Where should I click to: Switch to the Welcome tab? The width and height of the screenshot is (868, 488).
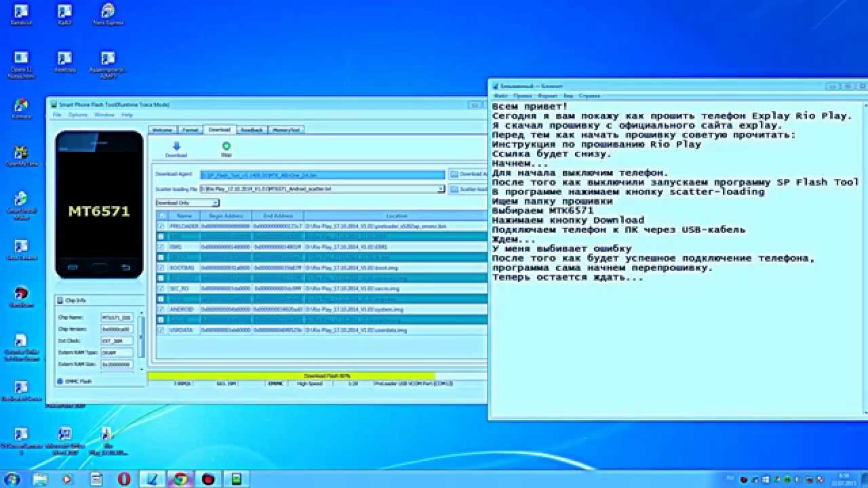click(162, 129)
